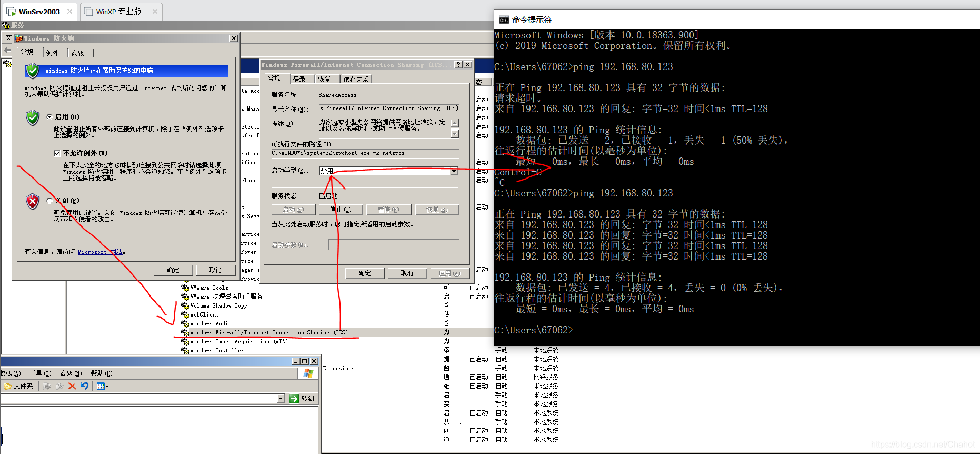The width and height of the screenshot is (980, 454).
Task: Open the Explorer address bar dropdown arrow
Action: tap(281, 399)
